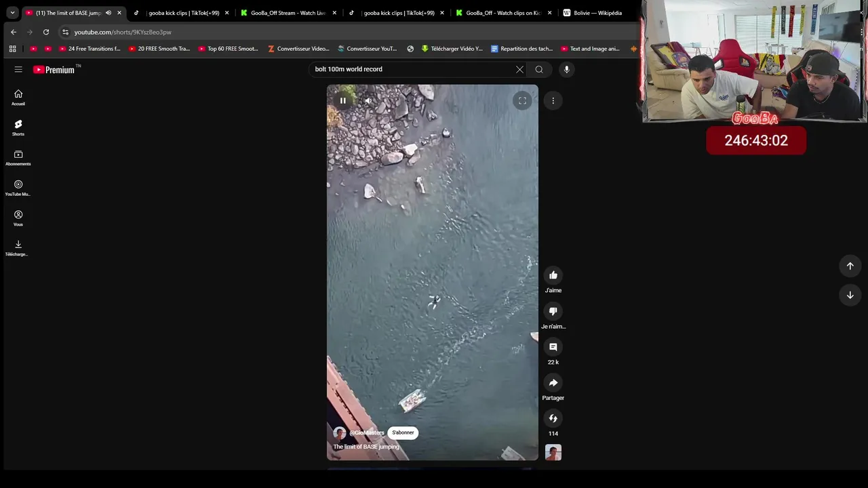The width and height of the screenshot is (868, 488).
Task: Open the Chrome apps grid shortcut
Action: tap(12, 49)
